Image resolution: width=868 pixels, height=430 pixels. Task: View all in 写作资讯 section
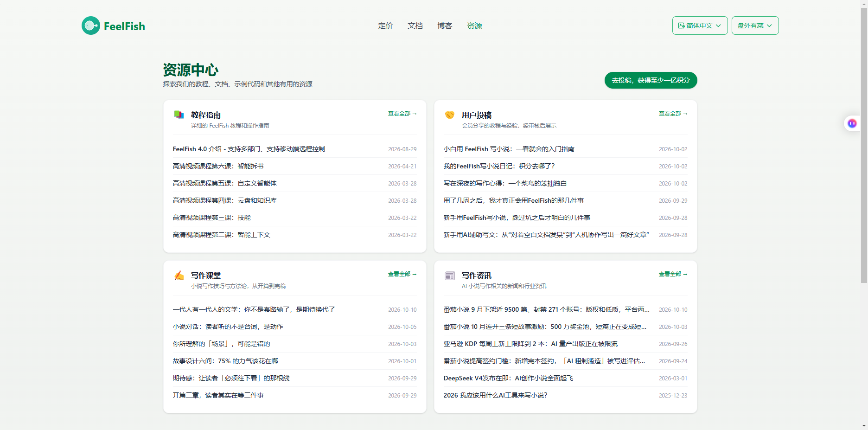click(x=673, y=274)
